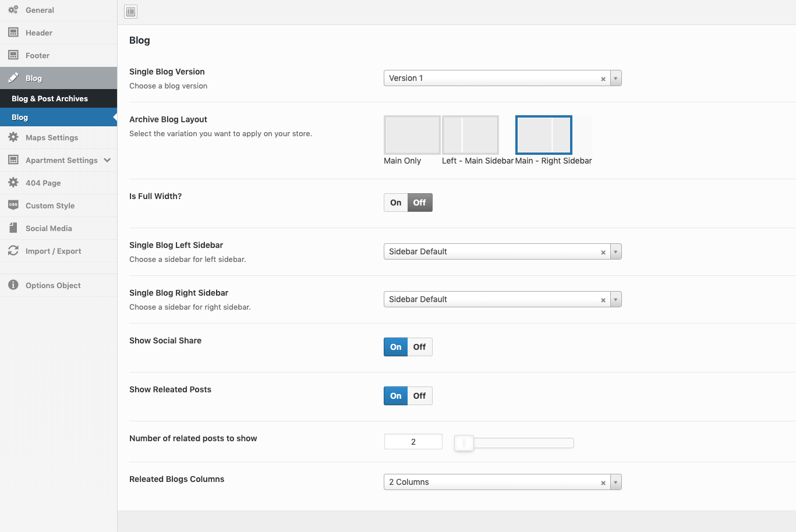Select the Maps Settings gear icon
The image size is (796, 532).
pyautogui.click(x=13, y=137)
